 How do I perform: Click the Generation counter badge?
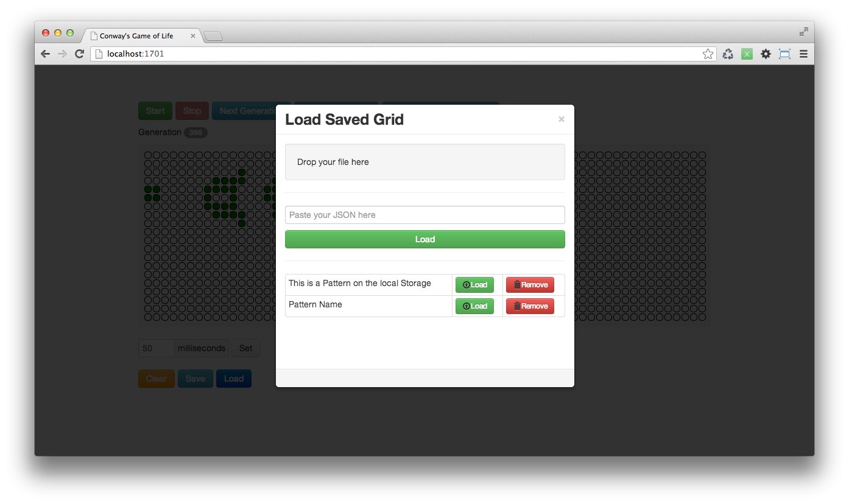pos(196,133)
